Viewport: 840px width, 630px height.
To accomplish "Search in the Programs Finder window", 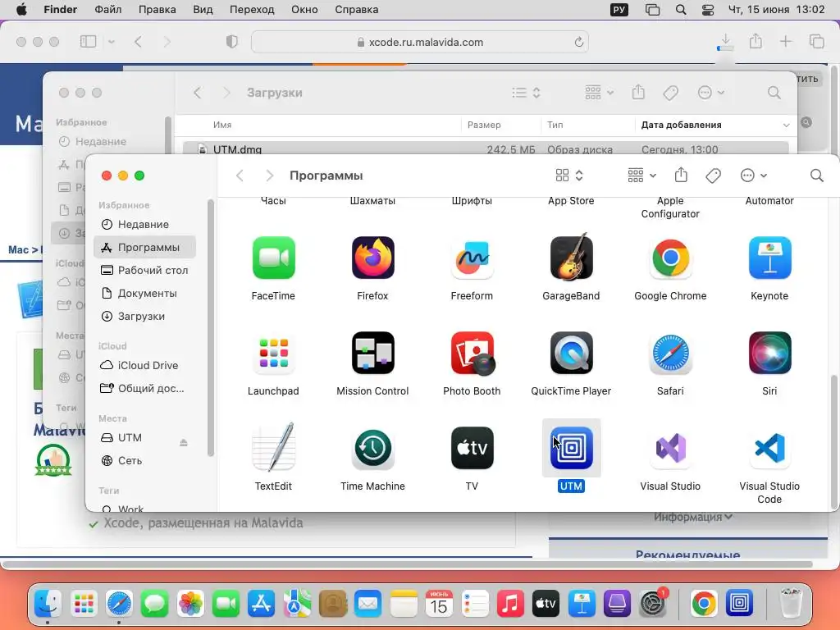I will click(x=816, y=176).
